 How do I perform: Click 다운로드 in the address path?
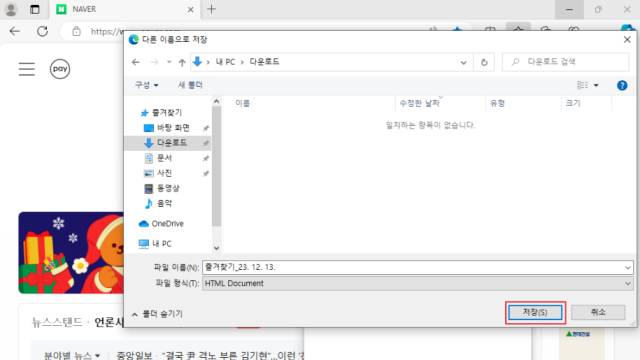[264, 62]
